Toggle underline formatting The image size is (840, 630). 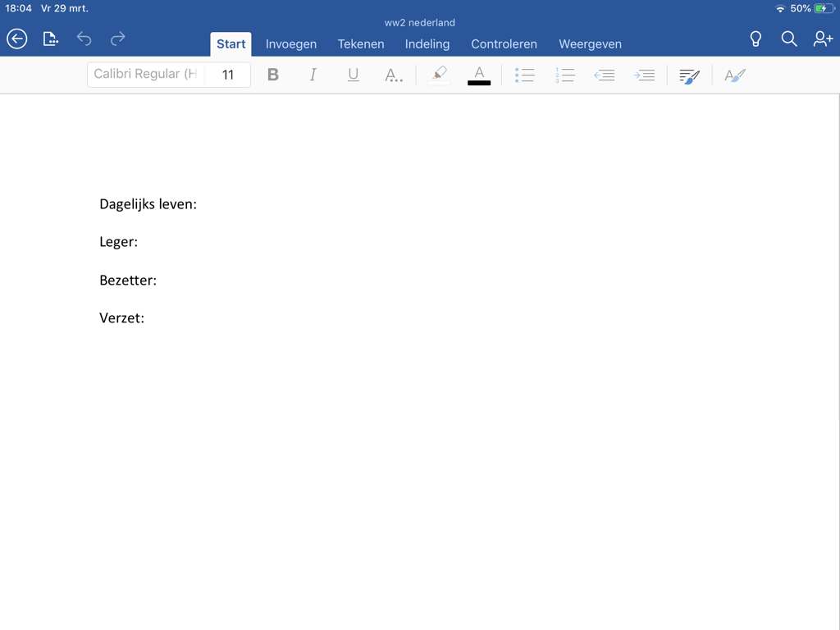click(x=353, y=75)
